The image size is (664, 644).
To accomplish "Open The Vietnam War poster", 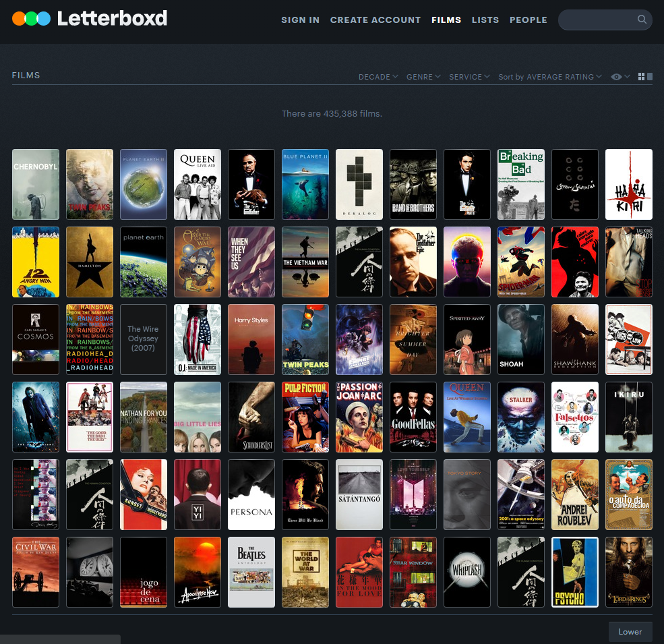I will tap(305, 262).
